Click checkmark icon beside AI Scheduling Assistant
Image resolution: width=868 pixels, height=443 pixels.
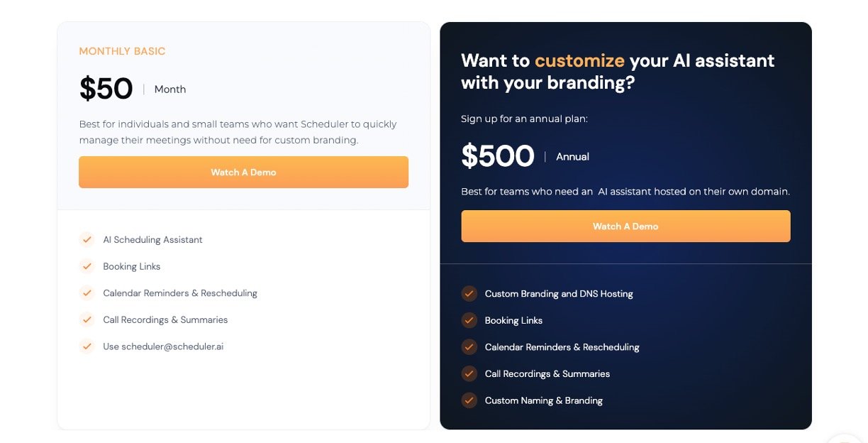[x=87, y=240]
